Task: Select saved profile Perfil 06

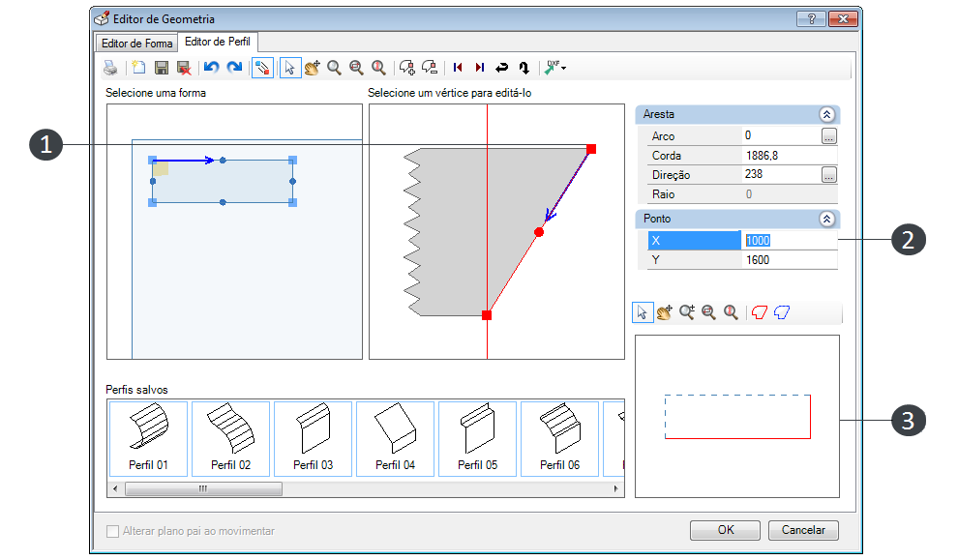Action: coord(559,438)
